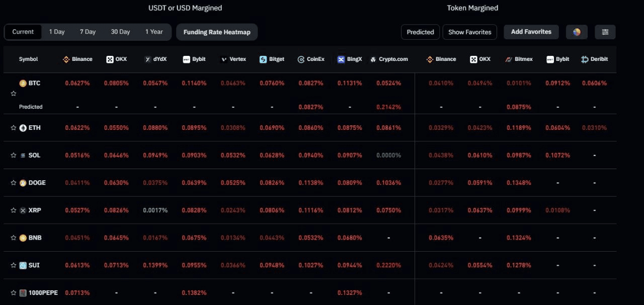Viewport: 644px width, 305px height.
Task: Toggle favorite star for BTC
Action: point(14,94)
